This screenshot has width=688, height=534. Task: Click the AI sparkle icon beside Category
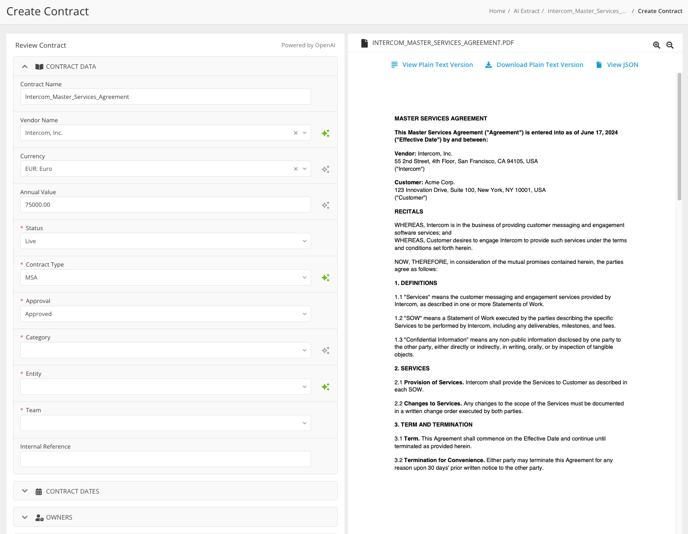(325, 351)
